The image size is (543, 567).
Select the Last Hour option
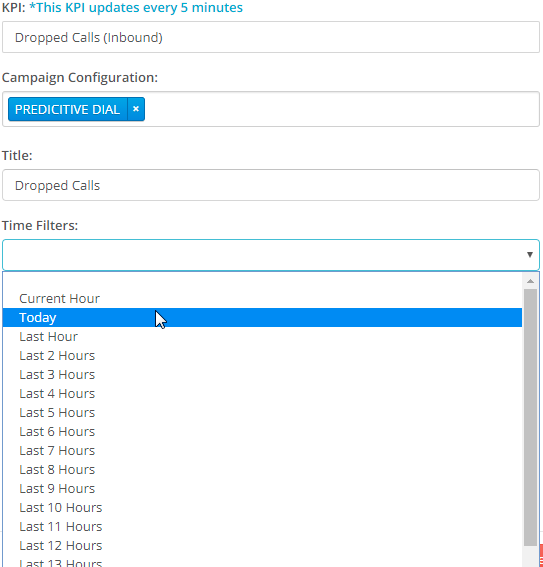pos(262,336)
